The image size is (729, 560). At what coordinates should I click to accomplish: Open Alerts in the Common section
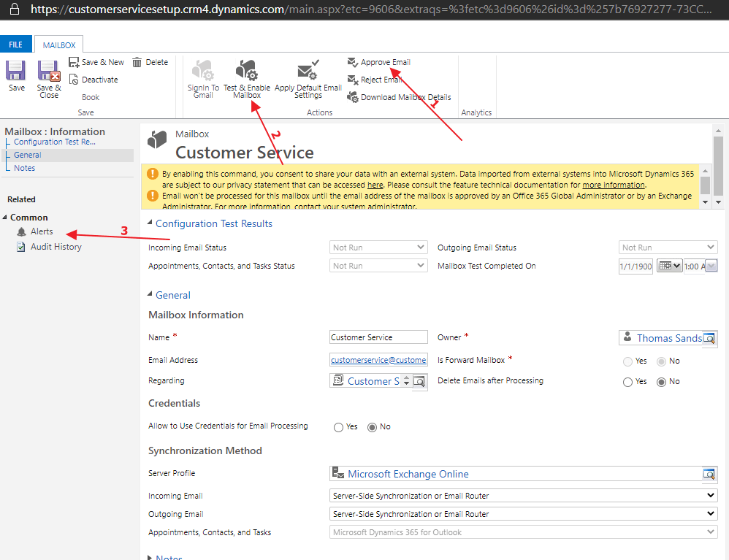tap(42, 231)
